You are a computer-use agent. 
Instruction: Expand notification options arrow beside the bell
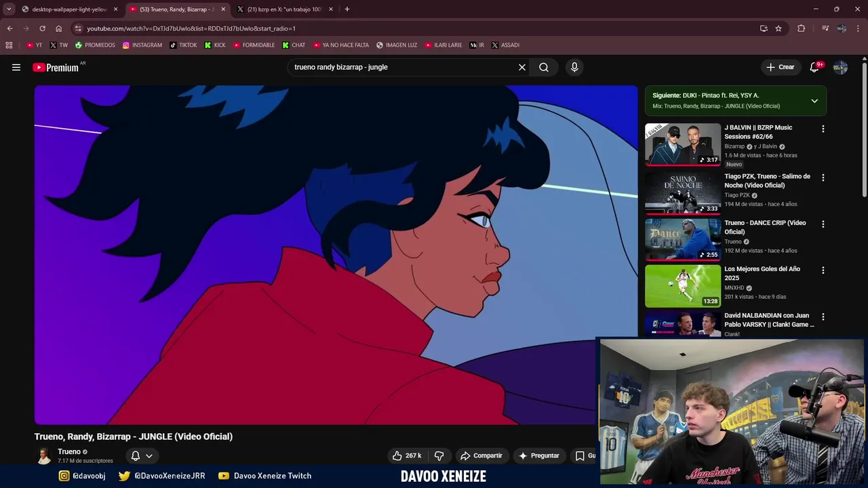point(149,455)
